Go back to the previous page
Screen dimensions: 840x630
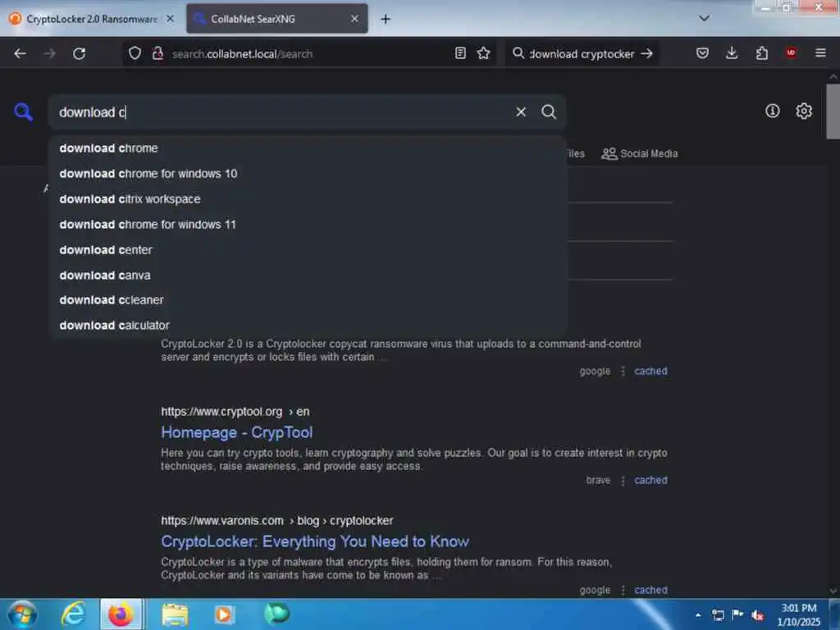click(20, 53)
